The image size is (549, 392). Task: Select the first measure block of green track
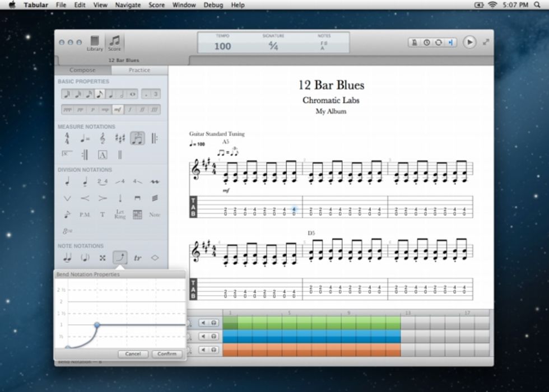230,323
